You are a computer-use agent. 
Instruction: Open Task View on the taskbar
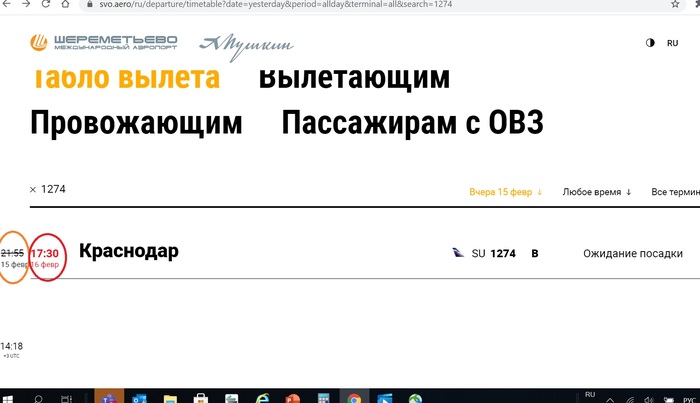pos(66,399)
